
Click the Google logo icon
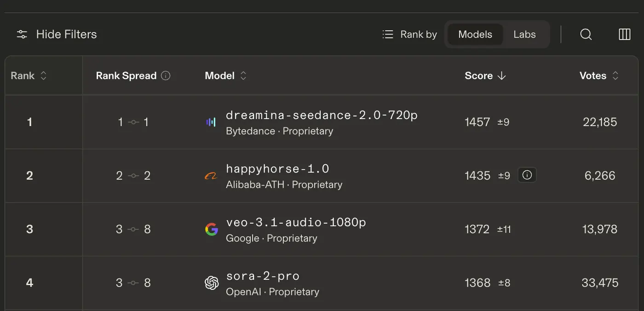(211, 229)
